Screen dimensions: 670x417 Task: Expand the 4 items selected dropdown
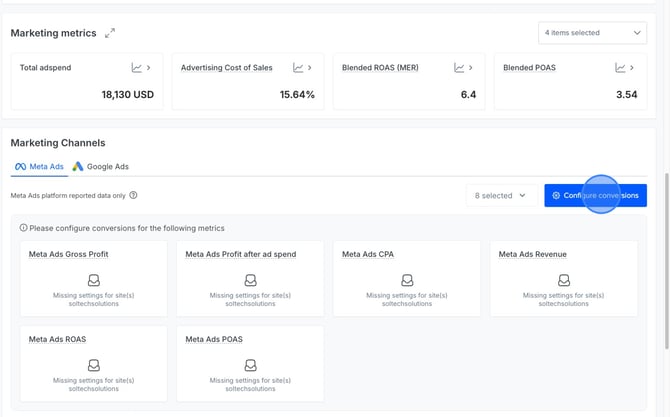[x=592, y=33]
